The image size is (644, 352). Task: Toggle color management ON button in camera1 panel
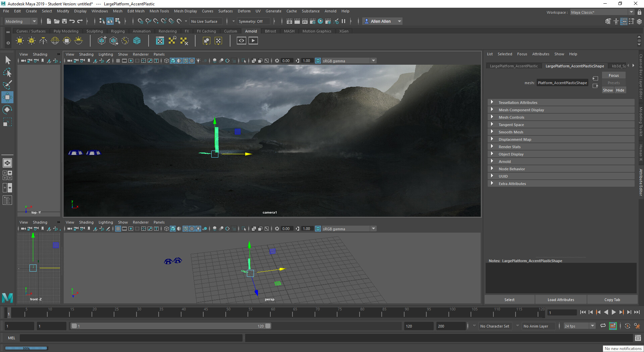click(x=318, y=61)
